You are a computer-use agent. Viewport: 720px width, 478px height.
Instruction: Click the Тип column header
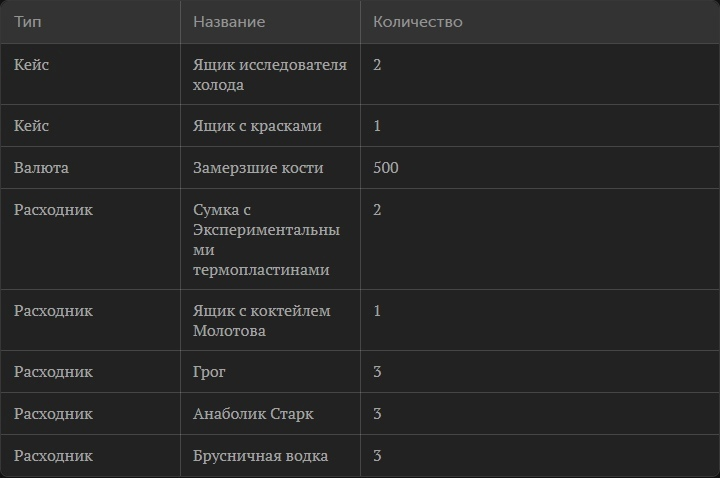coord(29,22)
